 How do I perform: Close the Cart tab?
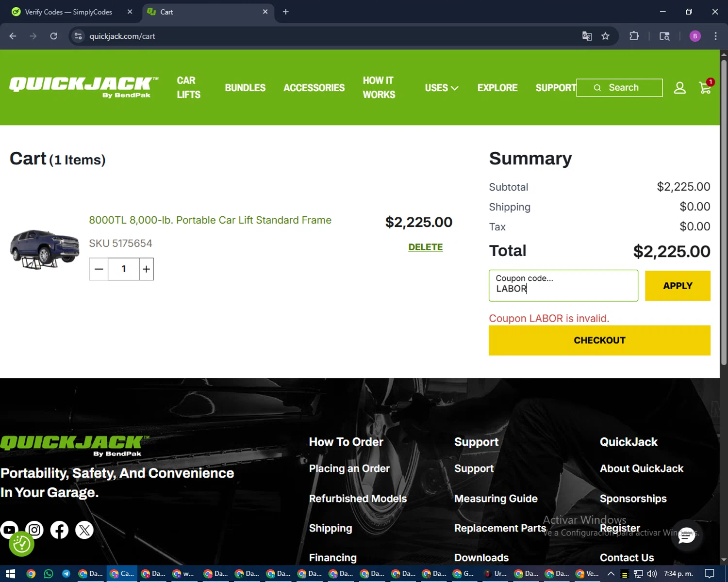(x=265, y=12)
